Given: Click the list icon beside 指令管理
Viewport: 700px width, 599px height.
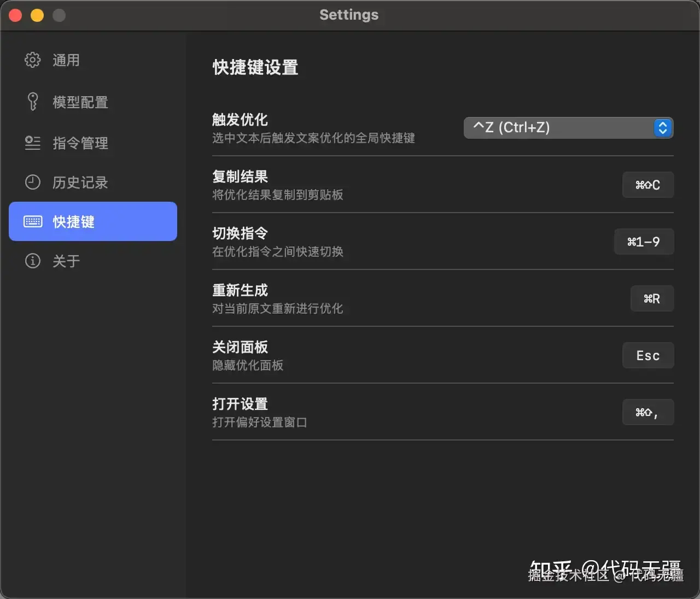Looking at the screenshot, I should [33, 143].
